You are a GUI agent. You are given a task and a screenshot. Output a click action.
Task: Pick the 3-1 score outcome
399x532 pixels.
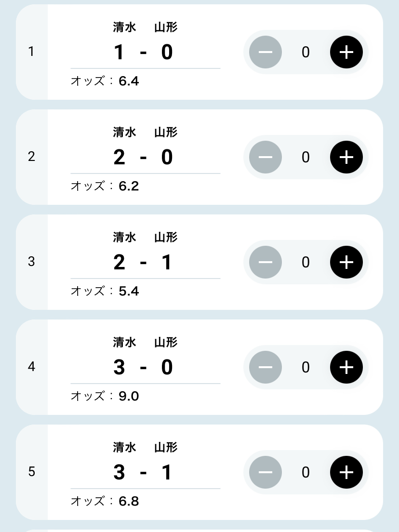144,472
